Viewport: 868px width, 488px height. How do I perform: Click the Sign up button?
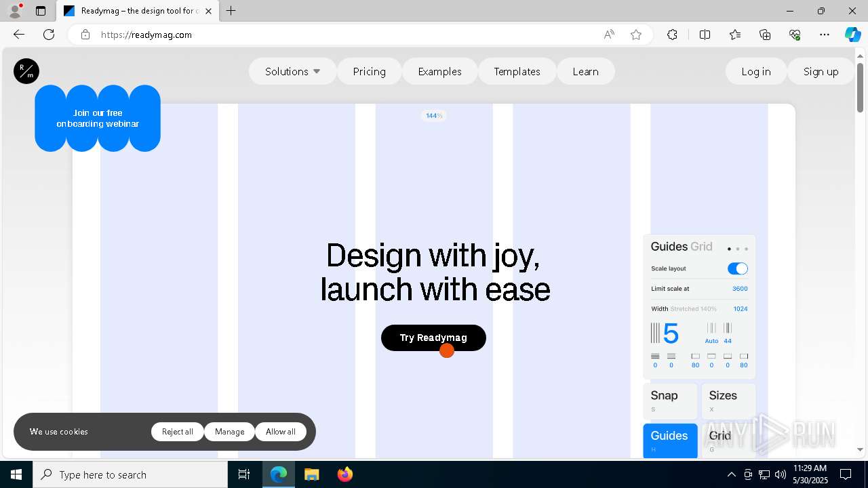821,71
